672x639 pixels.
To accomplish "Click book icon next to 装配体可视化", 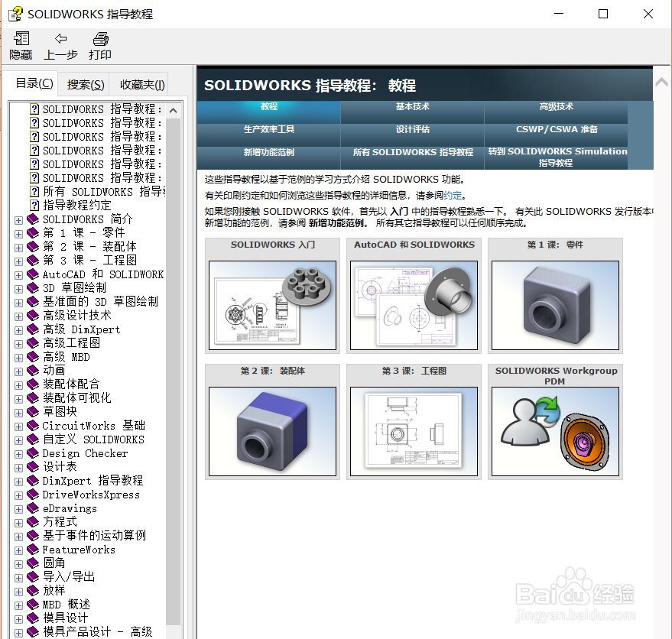I will coord(33,398).
